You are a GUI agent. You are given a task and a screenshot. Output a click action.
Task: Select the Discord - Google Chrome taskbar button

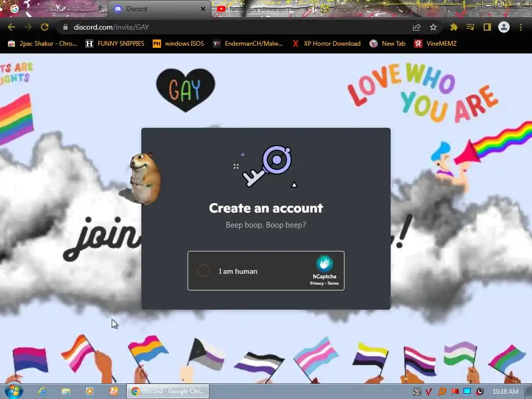coord(168,391)
